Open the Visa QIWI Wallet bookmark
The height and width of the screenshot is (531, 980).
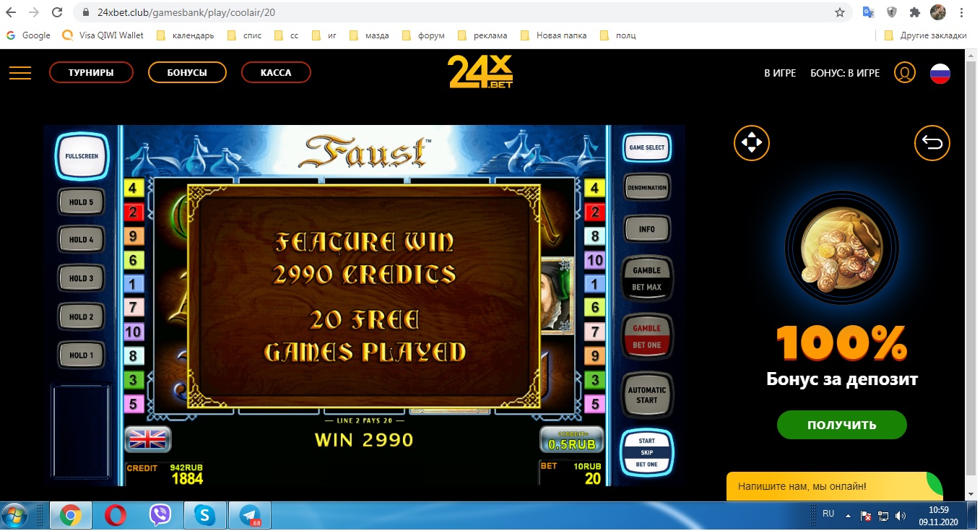(103, 35)
